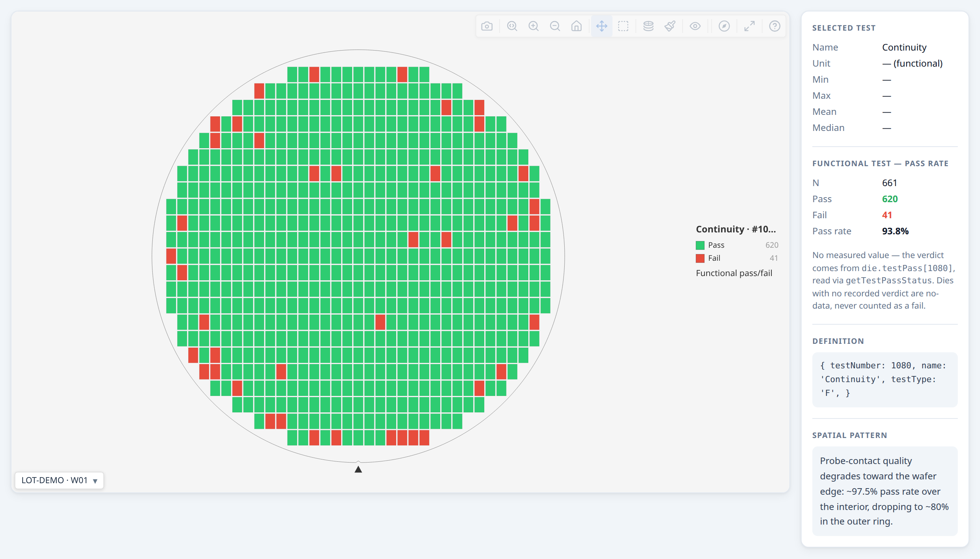The image size is (980, 559).
Task: Click the legend Fail count 41
Action: coord(774,258)
